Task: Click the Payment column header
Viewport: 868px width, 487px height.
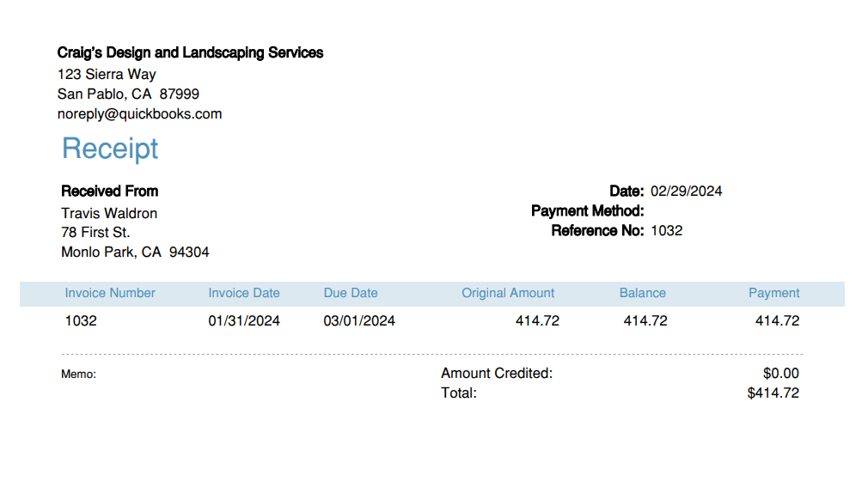Action: coord(773,293)
